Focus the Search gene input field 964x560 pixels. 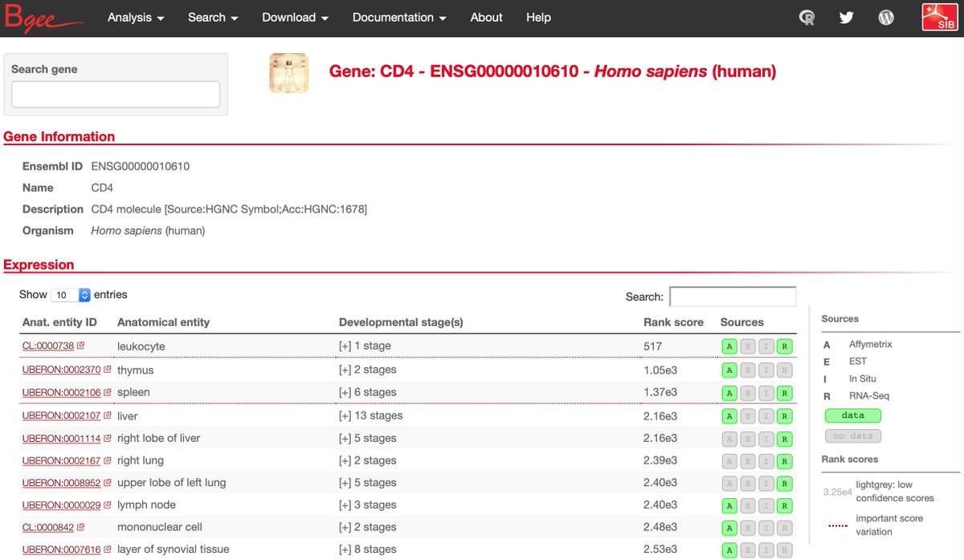[116, 94]
